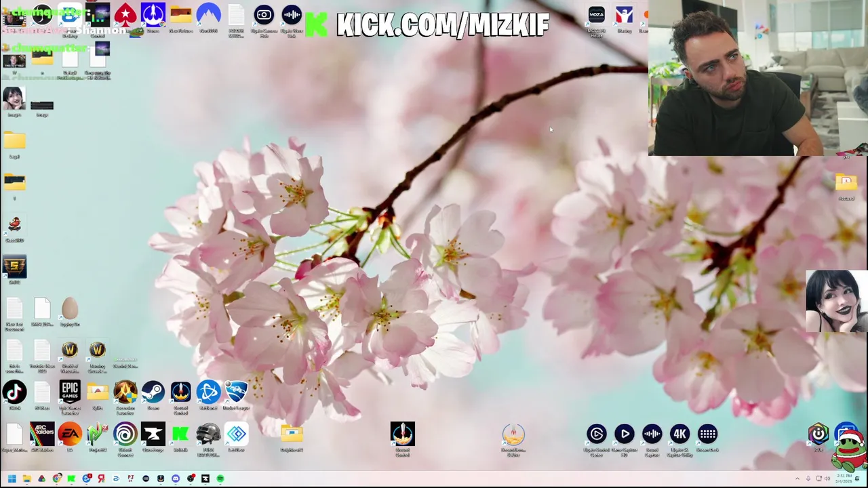Viewport: 868px width, 488px height.
Task: Launch the Project64 emulator shortcut
Action: coord(98,434)
